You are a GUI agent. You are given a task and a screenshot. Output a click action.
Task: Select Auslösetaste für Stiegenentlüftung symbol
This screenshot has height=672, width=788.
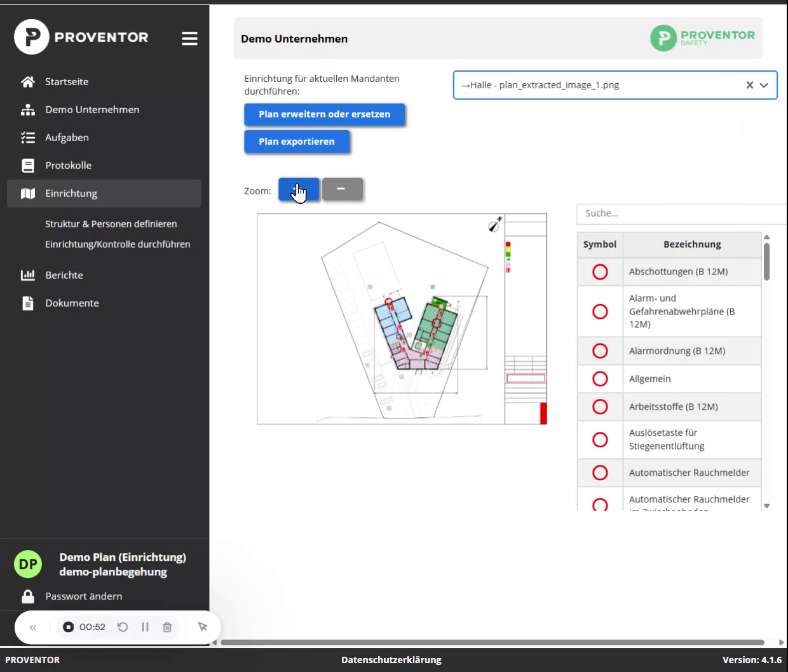tap(600, 440)
